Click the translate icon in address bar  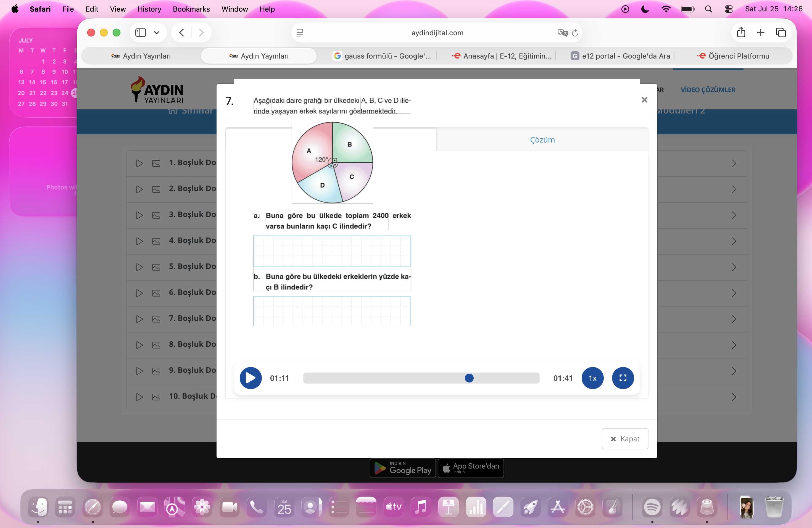[x=562, y=33]
